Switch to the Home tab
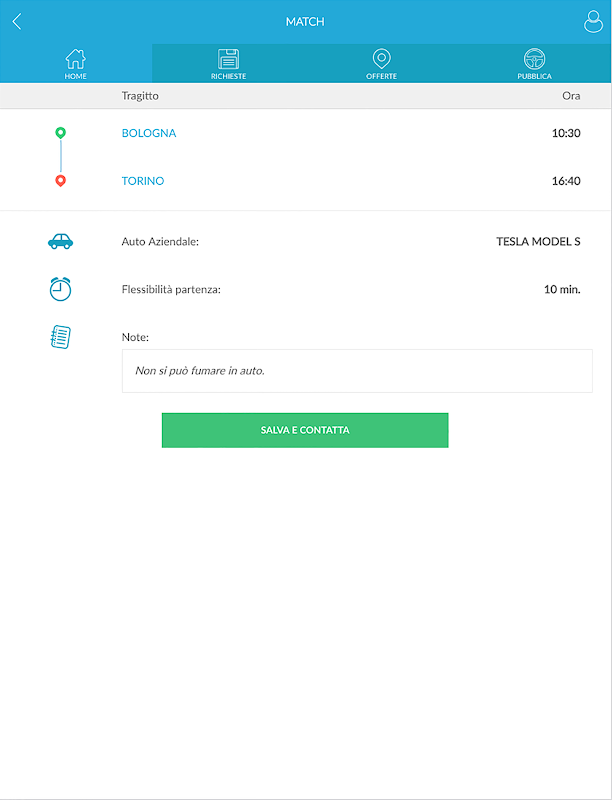Screen dimensions: 612x800 tap(76, 64)
